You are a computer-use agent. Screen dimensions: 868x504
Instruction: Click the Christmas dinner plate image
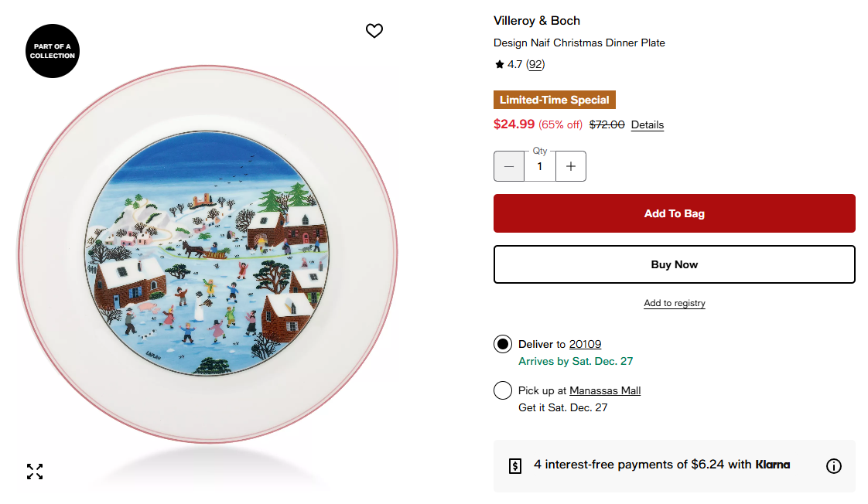207,255
